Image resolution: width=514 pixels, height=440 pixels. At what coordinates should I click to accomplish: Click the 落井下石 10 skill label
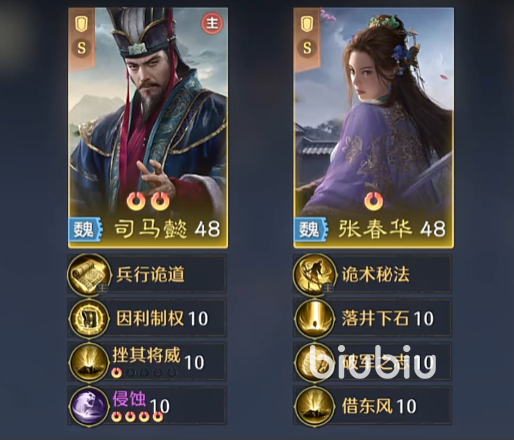tap(388, 318)
